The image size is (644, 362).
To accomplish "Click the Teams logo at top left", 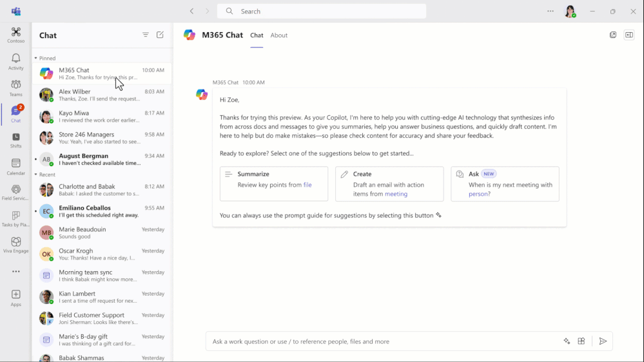I will coord(16,11).
